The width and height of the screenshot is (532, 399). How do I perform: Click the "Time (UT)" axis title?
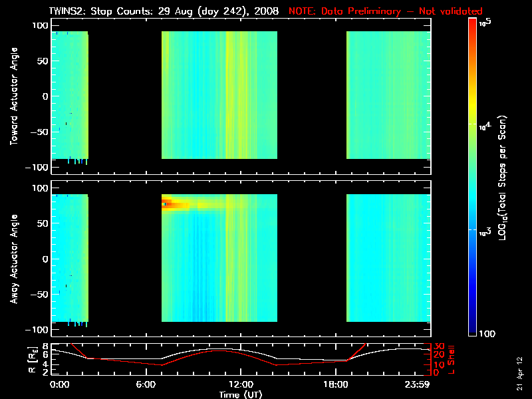pos(241,394)
